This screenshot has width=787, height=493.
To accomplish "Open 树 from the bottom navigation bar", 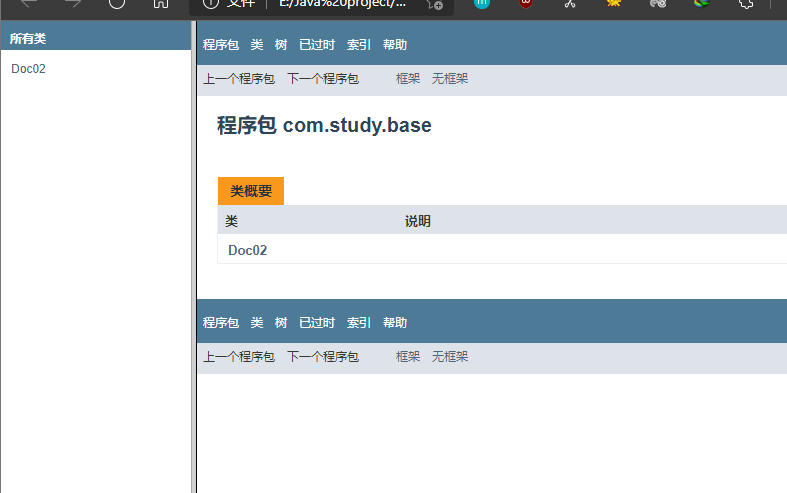I will coord(281,322).
